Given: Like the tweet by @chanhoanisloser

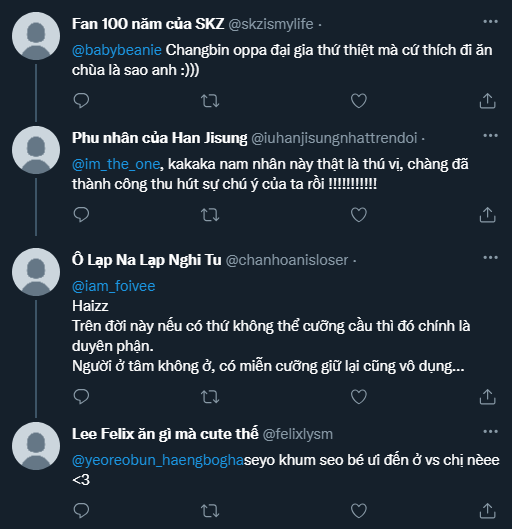Looking at the screenshot, I should (359, 396).
